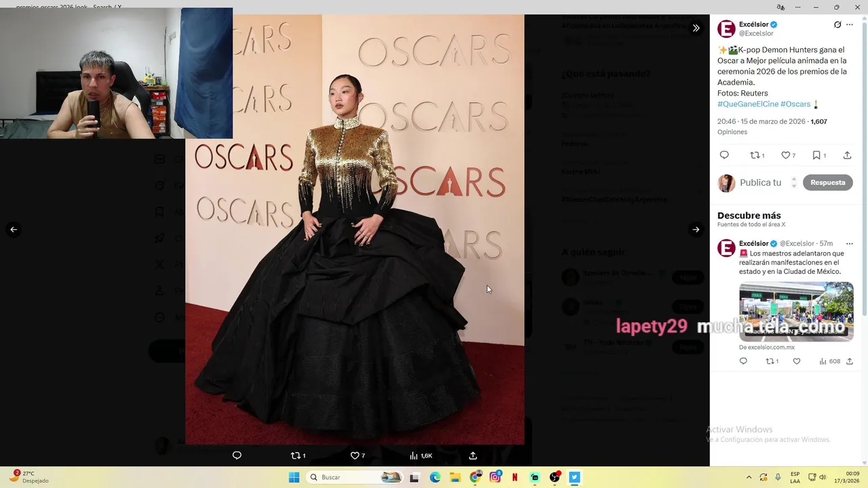Repost the Excélsior Oscars post in sidebar
This screenshot has height=488, width=868.
757,155
